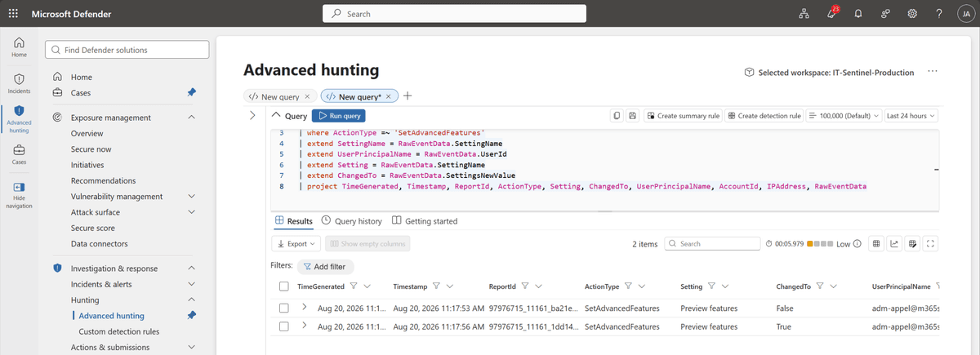This screenshot has height=355, width=980.
Task: Click the top Search box
Action: 454,14
